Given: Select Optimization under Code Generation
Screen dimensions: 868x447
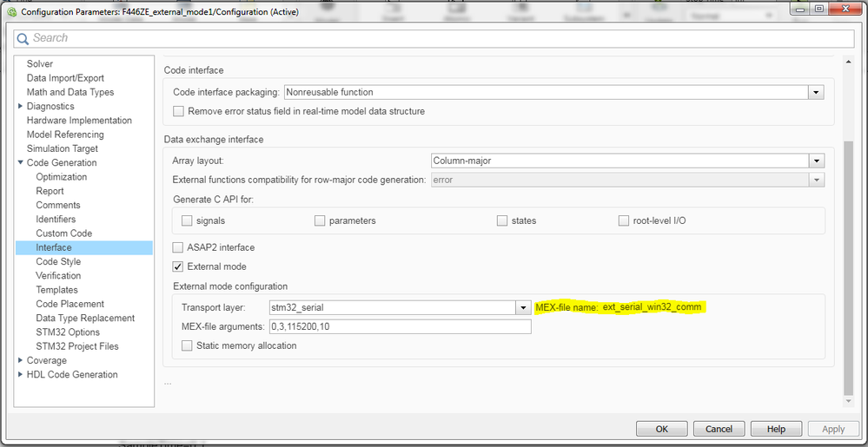Looking at the screenshot, I should [62, 176].
